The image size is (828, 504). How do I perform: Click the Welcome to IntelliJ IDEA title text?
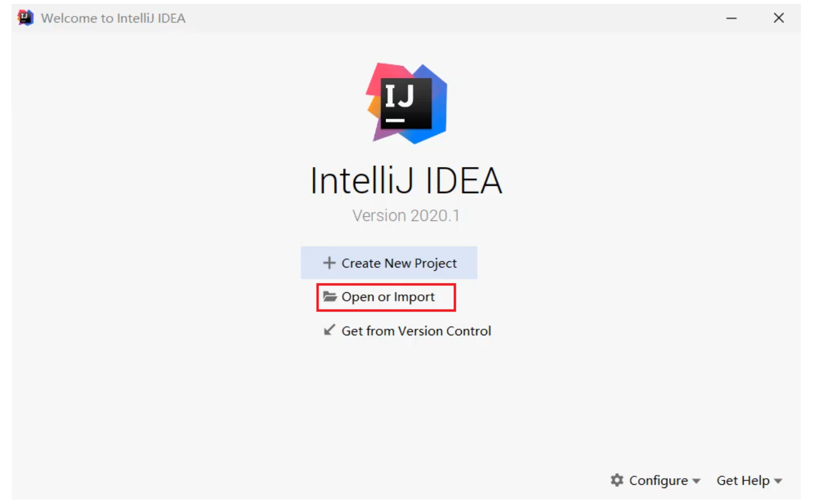[x=113, y=18]
